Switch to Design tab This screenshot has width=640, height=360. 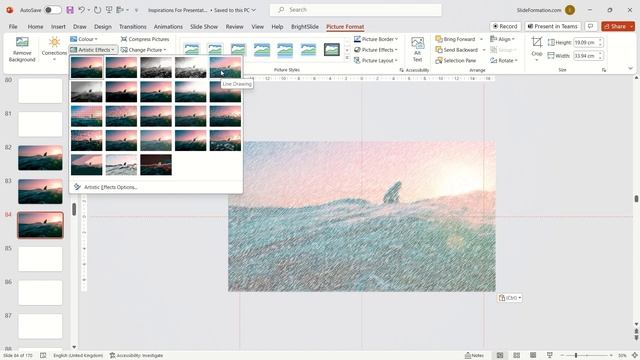point(102,27)
